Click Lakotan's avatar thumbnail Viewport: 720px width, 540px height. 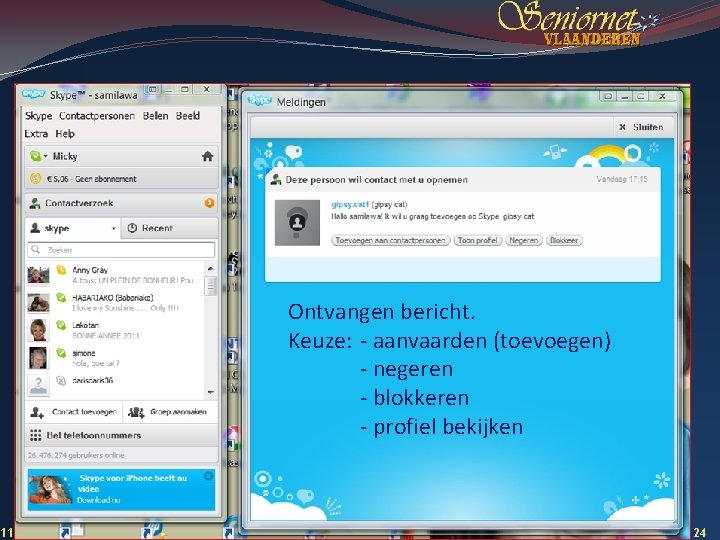point(38,330)
